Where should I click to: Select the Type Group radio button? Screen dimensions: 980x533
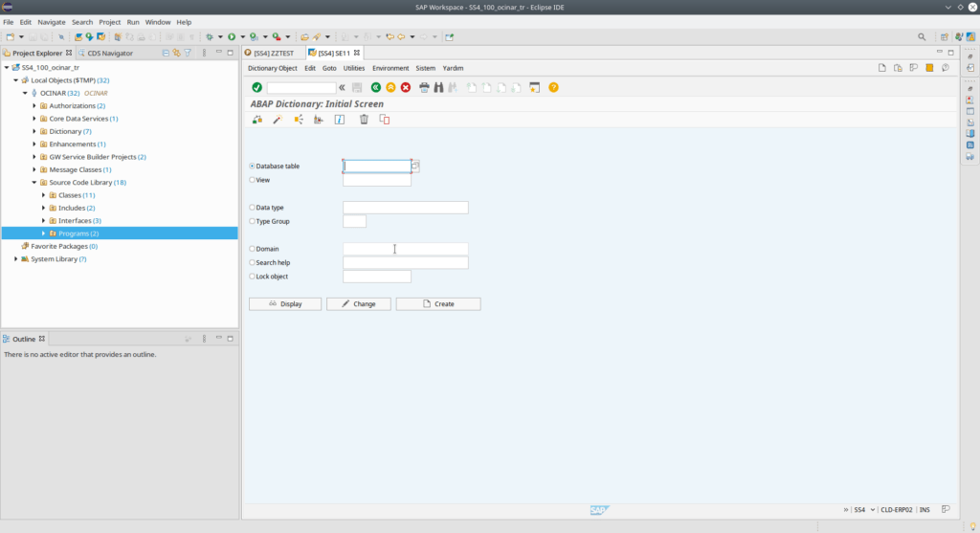coord(252,221)
